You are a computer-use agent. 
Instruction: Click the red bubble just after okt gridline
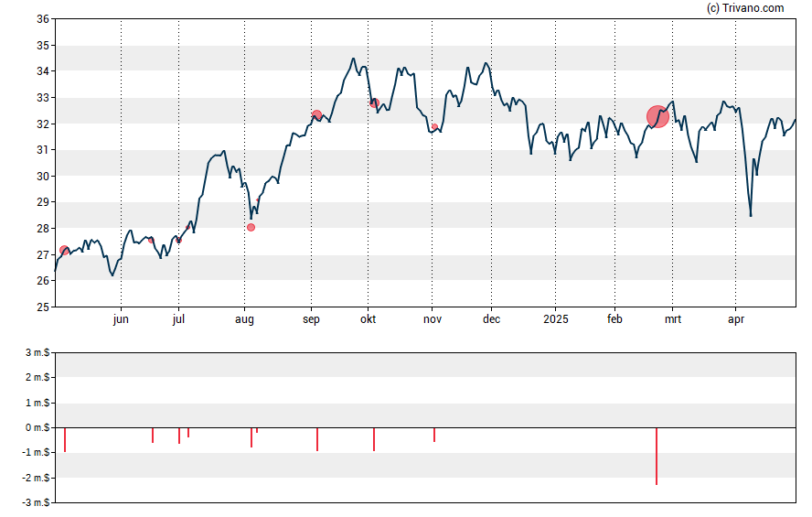(374, 103)
